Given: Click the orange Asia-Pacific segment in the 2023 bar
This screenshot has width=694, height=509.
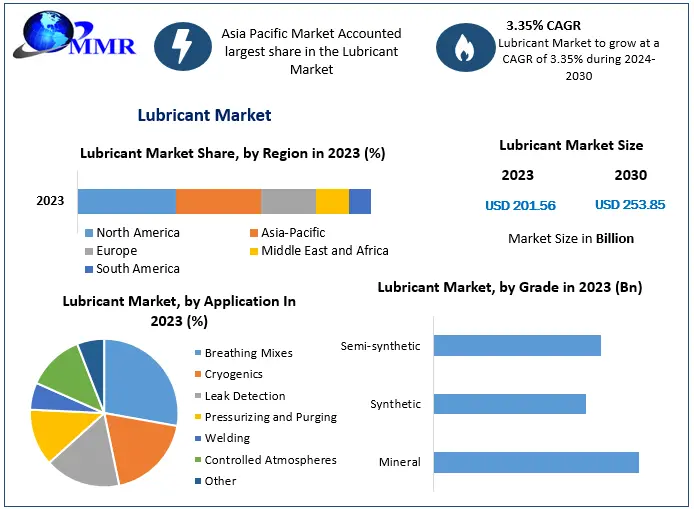Looking at the screenshot, I should [218, 201].
